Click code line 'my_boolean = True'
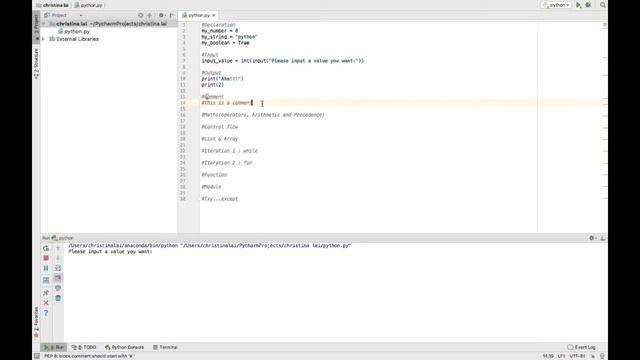The width and height of the screenshot is (640, 360). pos(225,42)
